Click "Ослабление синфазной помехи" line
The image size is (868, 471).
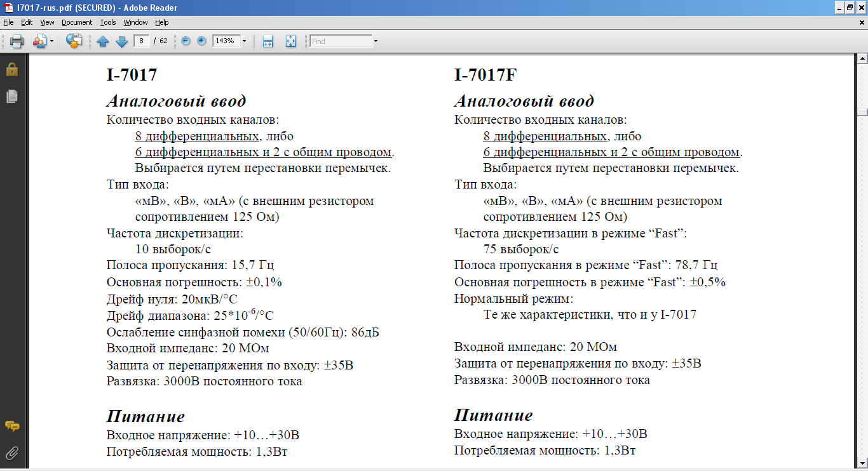[x=243, y=333]
